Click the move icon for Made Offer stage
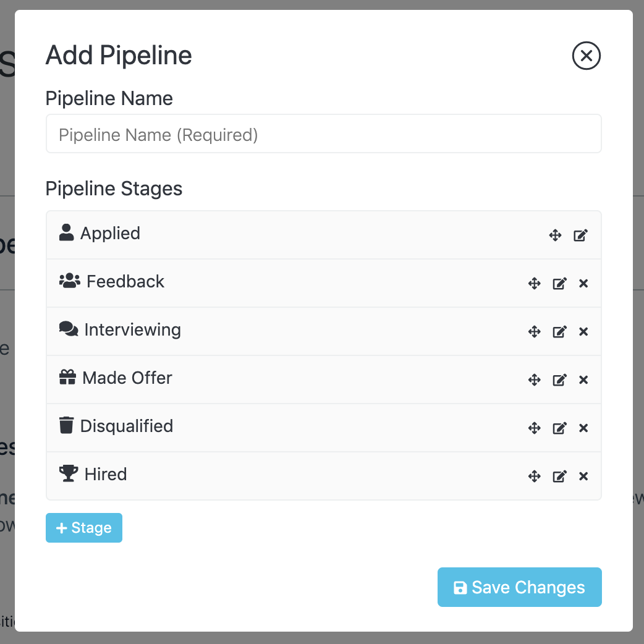 tap(535, 380)
